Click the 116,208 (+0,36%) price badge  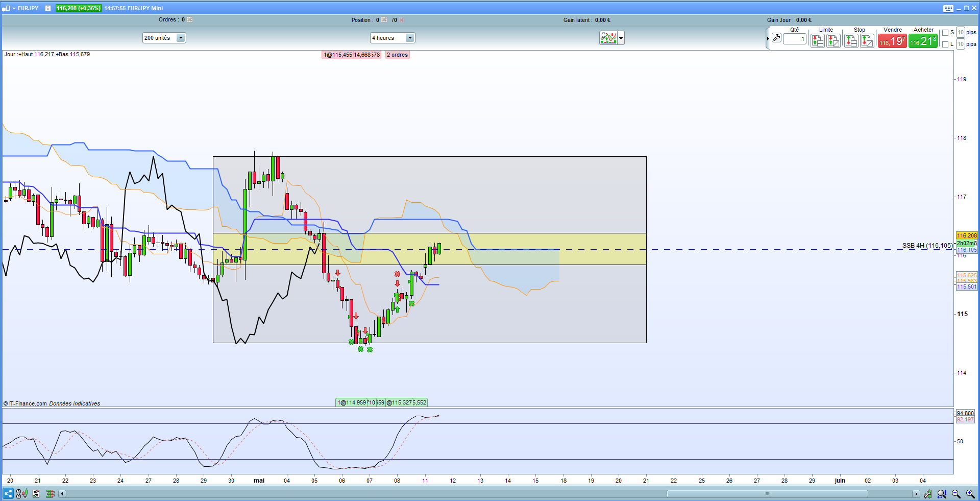[x=78, y=8]
